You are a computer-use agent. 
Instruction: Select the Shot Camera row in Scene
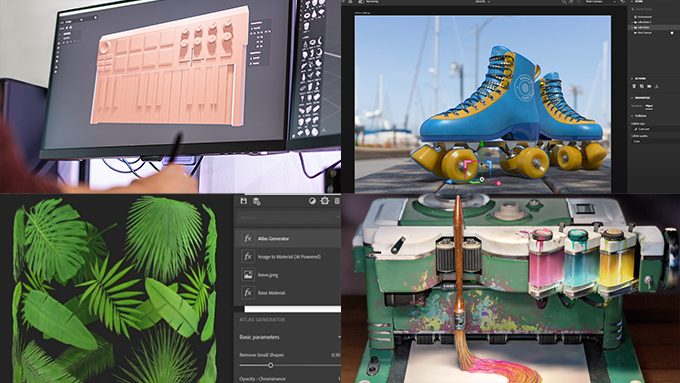click(x=653, y=33)
